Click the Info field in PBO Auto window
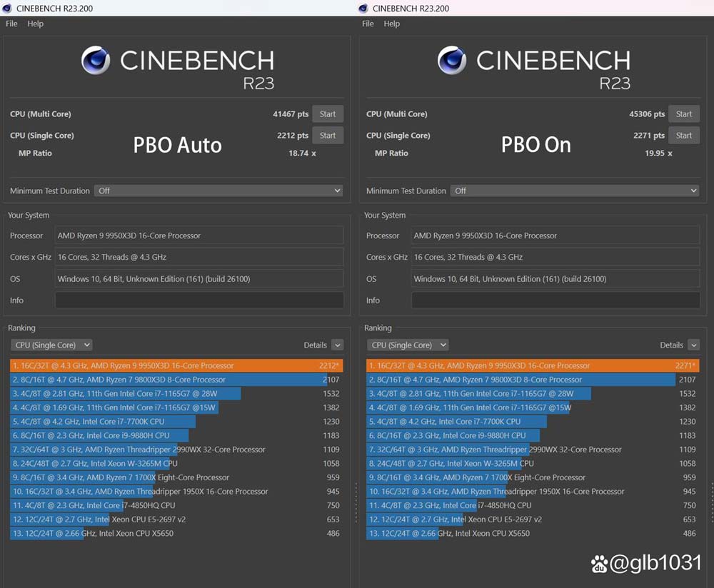Viewport: 714px width, 588px height. pyautogui.click(x=199, y=300)
